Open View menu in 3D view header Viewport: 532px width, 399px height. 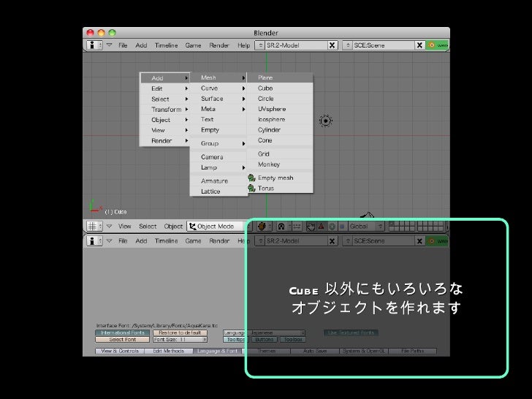(124, 227)
